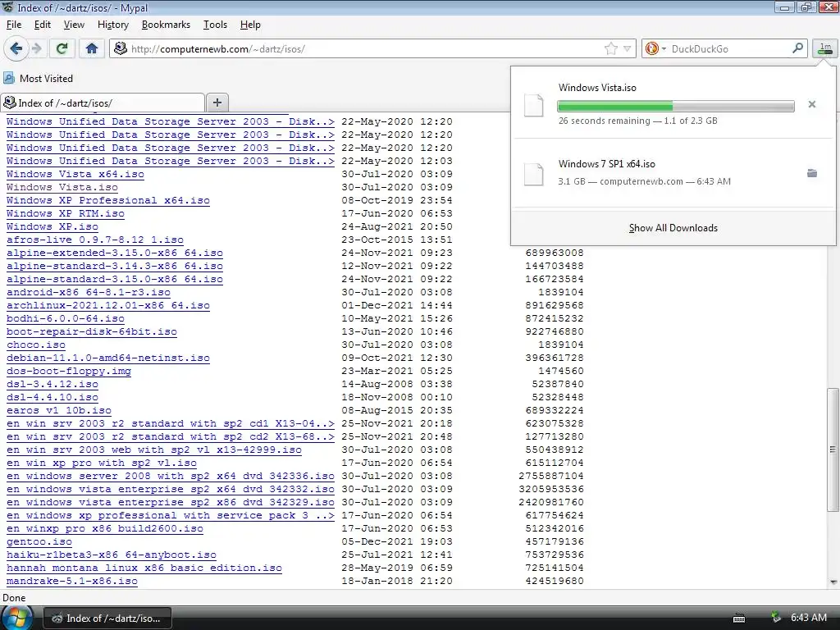Open afros-live 0.9.7-8.12 1.iso link
This screenshot has width=840, height=630.
tap(95, 240)
